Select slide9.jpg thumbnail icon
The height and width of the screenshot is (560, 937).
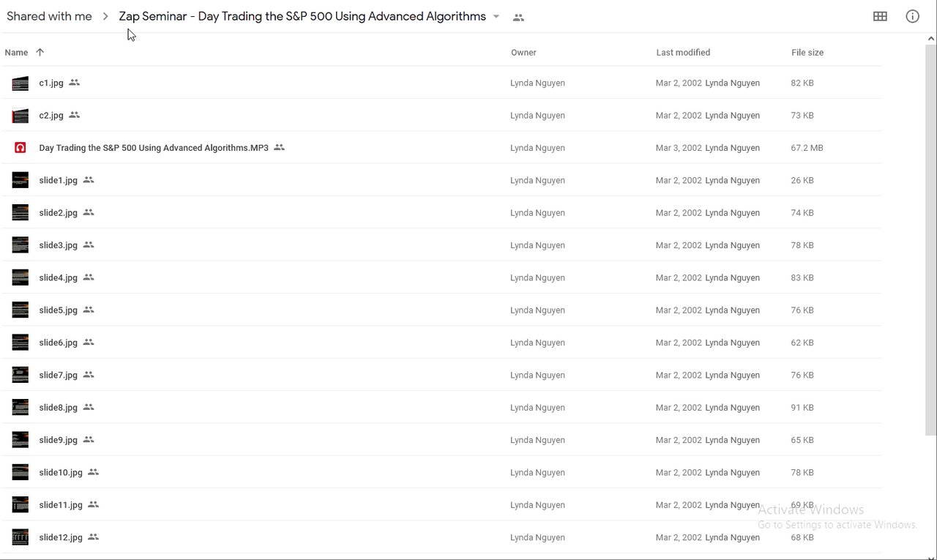(x=20, y=440)
